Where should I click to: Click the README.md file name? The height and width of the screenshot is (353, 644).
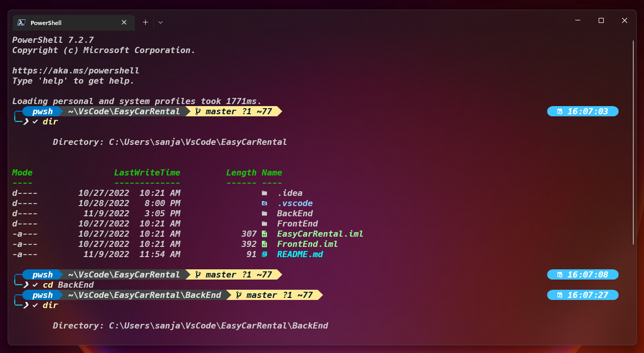click(x=300, y=254)
